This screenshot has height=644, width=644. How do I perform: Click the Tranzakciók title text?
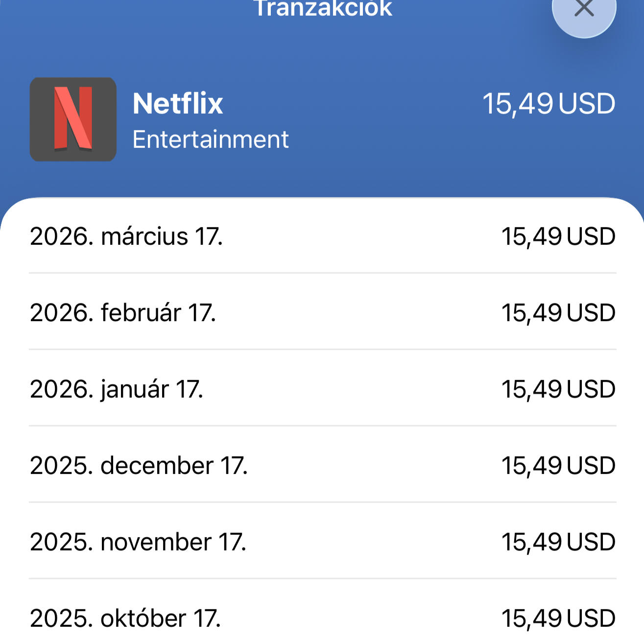click(323, 8)
